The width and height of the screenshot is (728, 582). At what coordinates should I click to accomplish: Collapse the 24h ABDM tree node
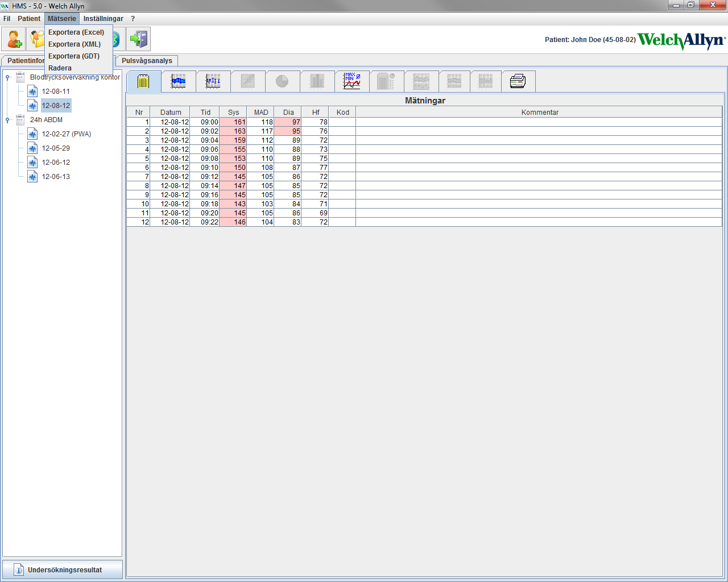click(7, 120)
